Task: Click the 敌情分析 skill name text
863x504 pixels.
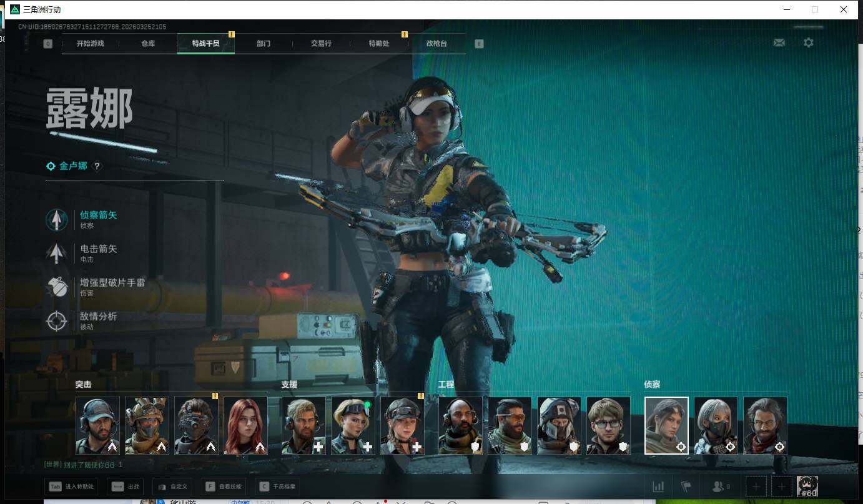Action: coord(99,317)
